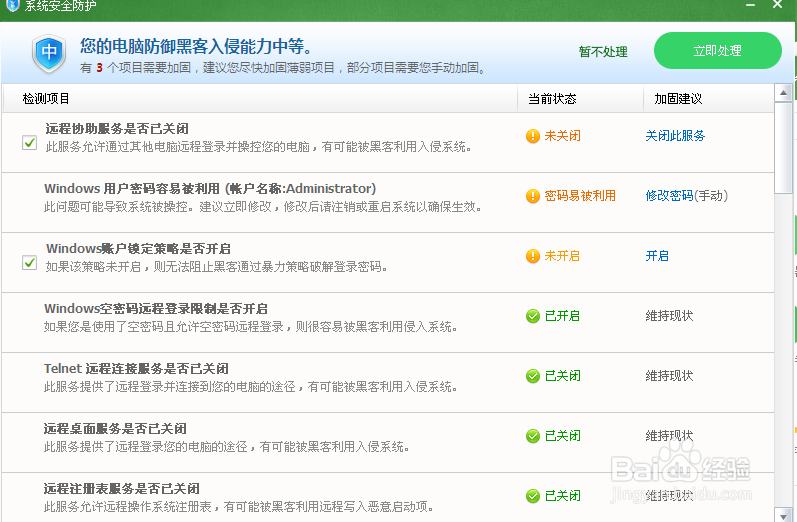This screenshot has height=522, width=797.
Task: Open the 关闭此服务 link
Action: pyautogui.click(x=675, y=136)
